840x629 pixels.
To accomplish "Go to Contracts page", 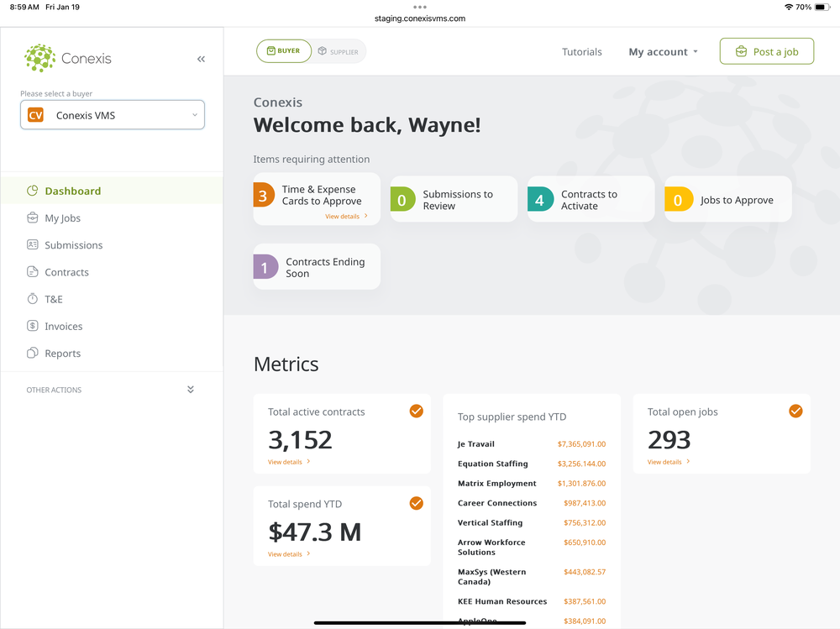I will click(x=112, y=272).
